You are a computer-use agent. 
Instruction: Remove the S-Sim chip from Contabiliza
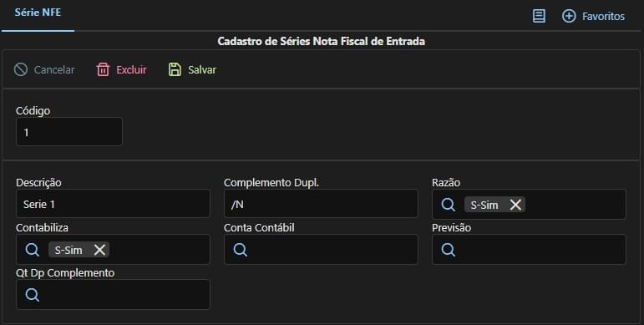tap(99, 250)
